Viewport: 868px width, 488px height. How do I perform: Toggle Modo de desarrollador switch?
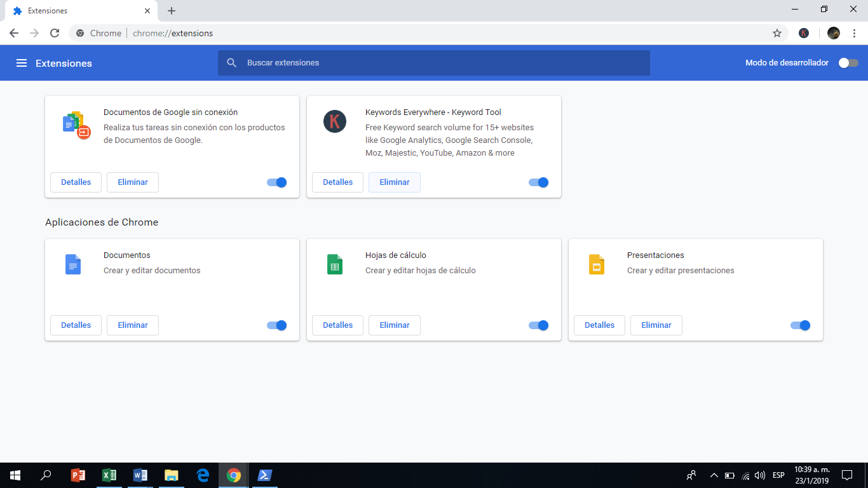(848, 63)
